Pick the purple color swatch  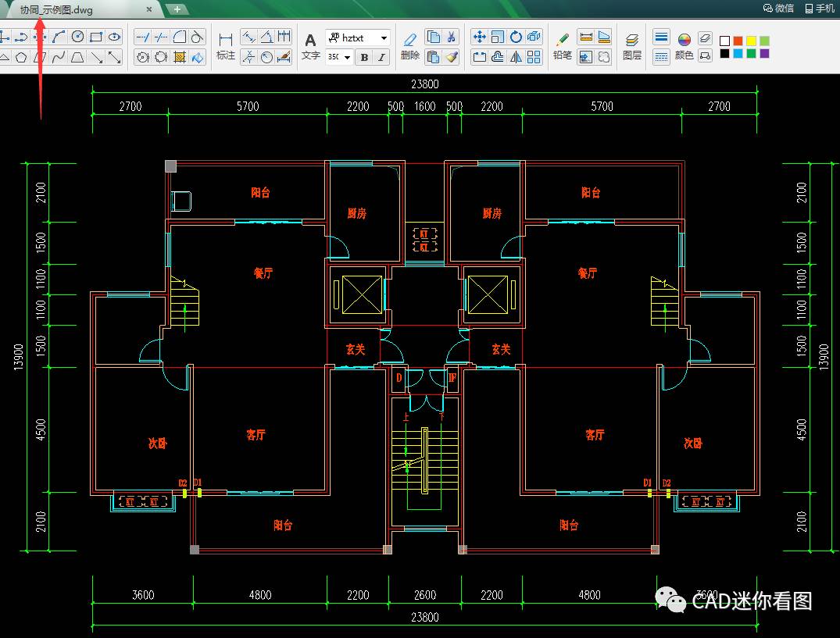pyautogui.click(x=764, y=54)
